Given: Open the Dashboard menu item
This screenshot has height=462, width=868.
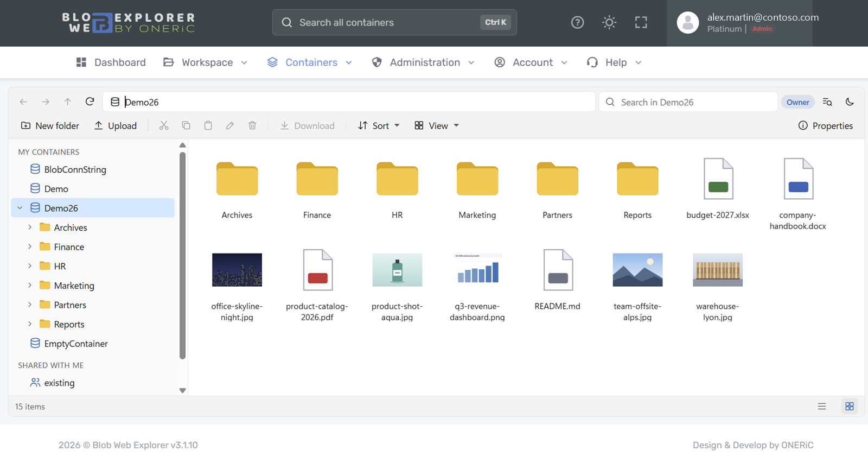Looking at the screenshot, I should click(111, 62).
